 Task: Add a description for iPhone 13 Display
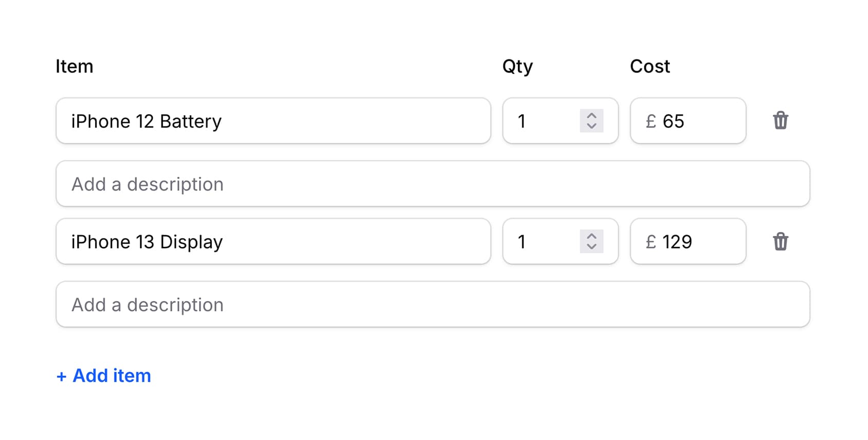click(432, 304)
